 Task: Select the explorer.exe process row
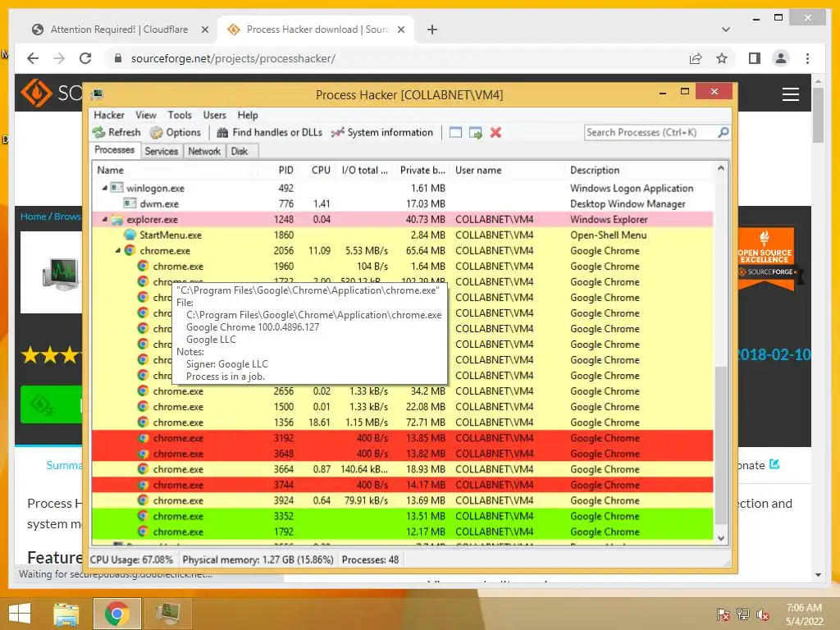click(402, 219)
